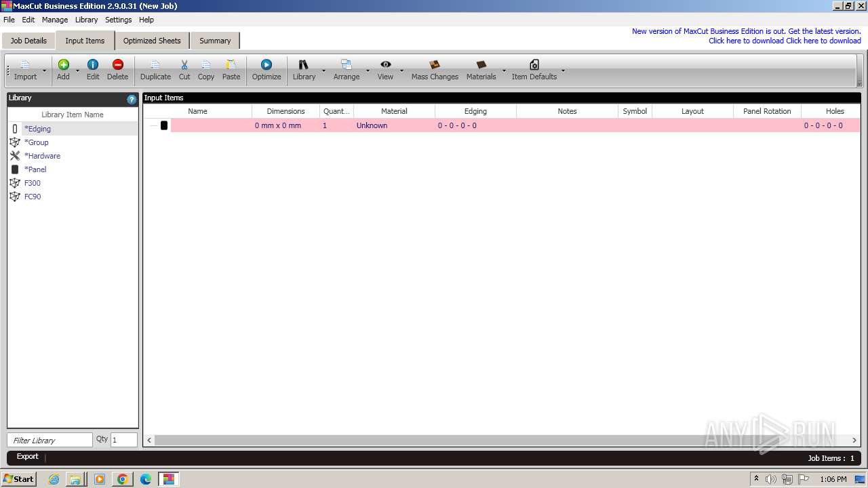Expand the Item Defaults dropdown arrow
The height and width of the screenshot is (488, 868).
coord(564,70)
